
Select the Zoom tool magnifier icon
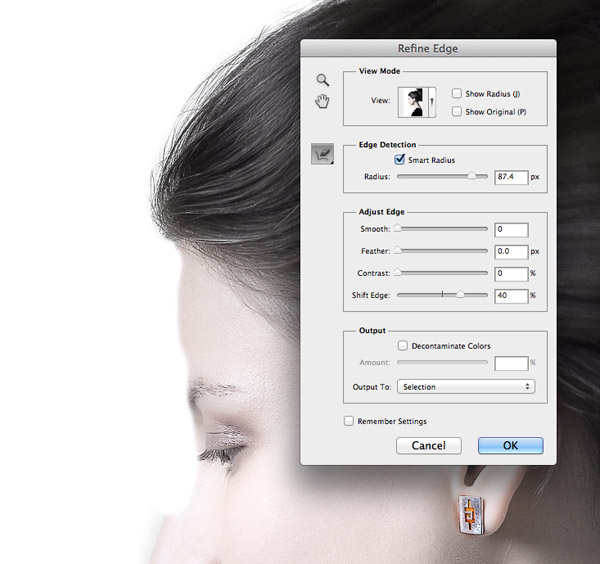pyautogui.click(x=323, y=80)
